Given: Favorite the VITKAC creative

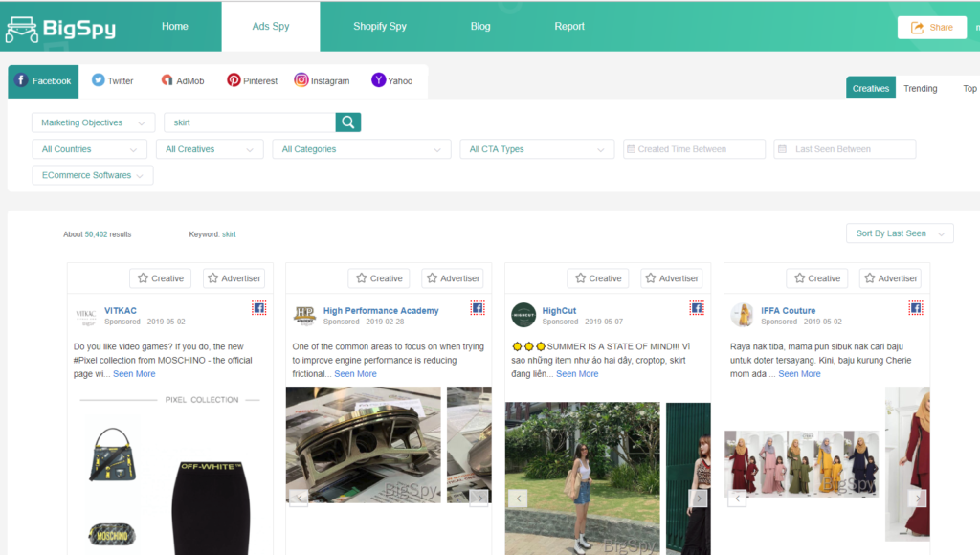Looking at the screenshot, I should [161, 278].
